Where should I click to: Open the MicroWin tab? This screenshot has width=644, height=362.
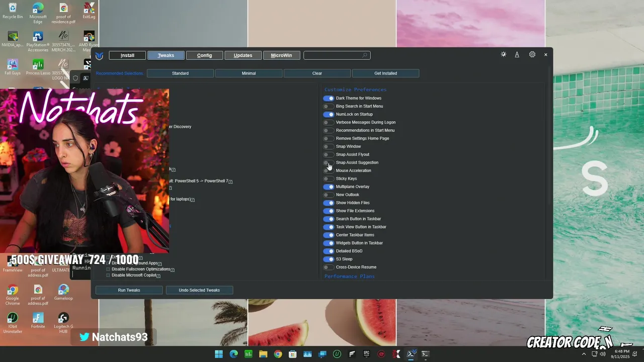[281, 55]
